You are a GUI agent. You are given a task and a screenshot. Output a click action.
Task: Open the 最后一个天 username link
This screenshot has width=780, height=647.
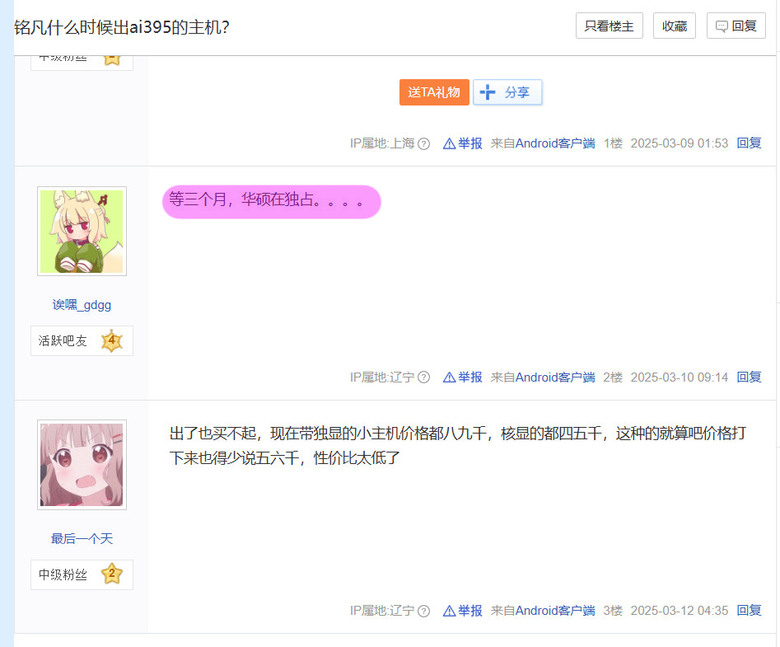[82, 538]
